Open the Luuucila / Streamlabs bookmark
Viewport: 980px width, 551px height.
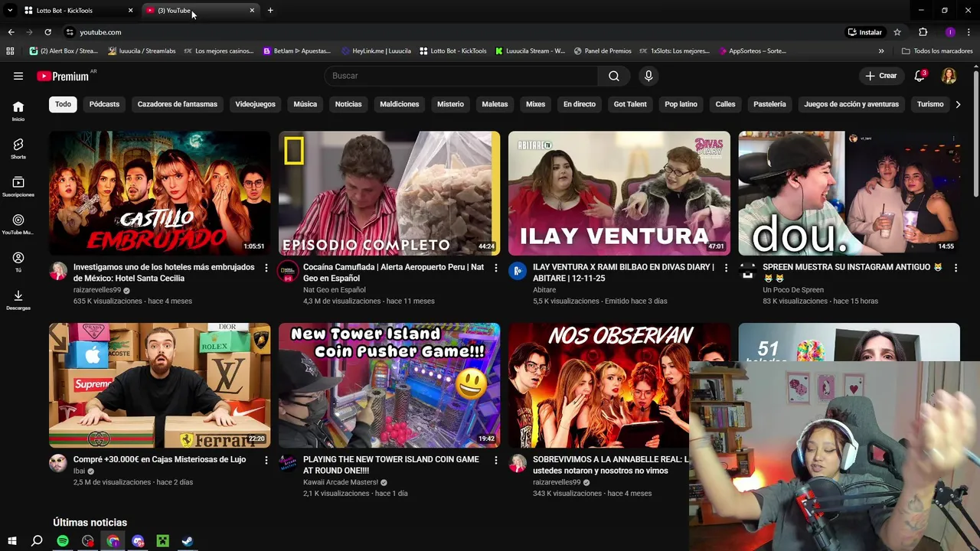coord(142,51)
